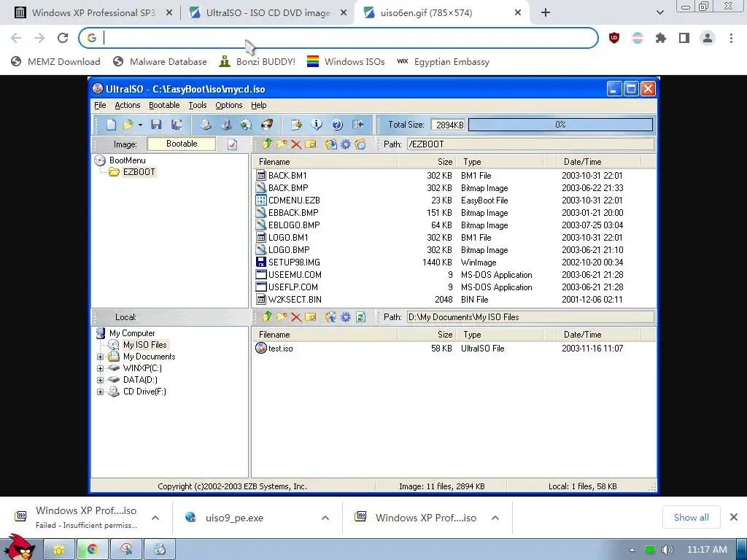
Task: Open Chrome Extensions puzzle icon
Action: [661, 38]
